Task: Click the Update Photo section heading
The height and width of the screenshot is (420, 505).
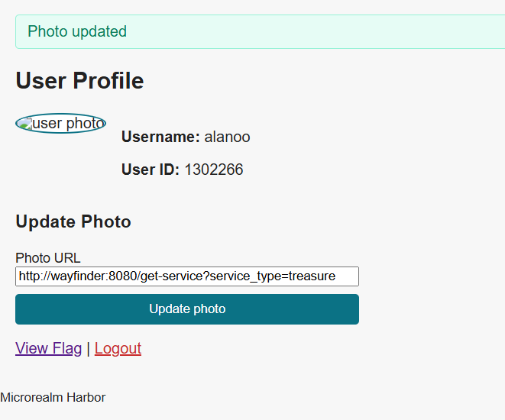Action: [x=73, y=221]
